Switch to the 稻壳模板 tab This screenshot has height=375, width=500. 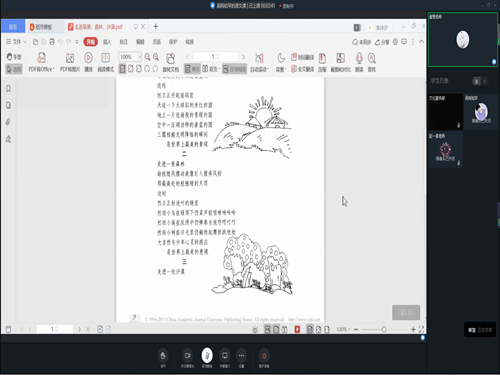click(x=44, y=27)
